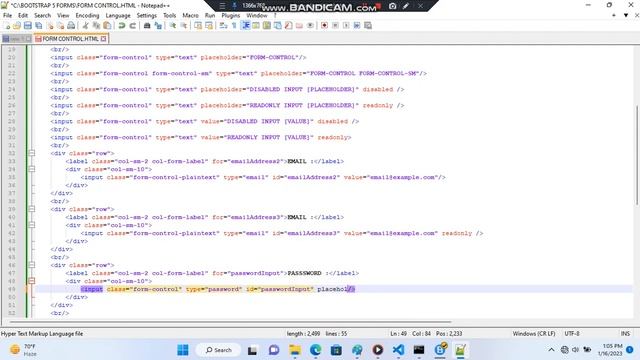The height and width of the screenshot is (360, 640).
Task: Open the Edit menu
Action: pyautogui.click(x=23, y=16)
